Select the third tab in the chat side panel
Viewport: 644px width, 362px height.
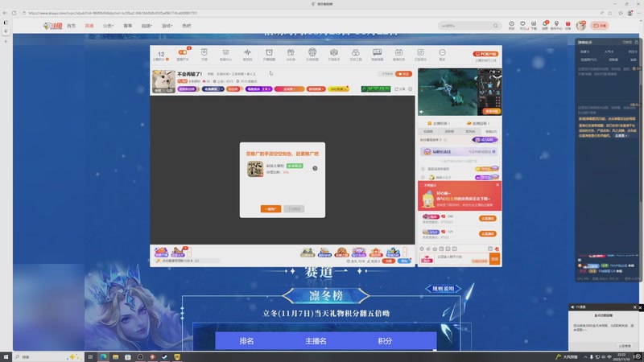coord(470,131)
